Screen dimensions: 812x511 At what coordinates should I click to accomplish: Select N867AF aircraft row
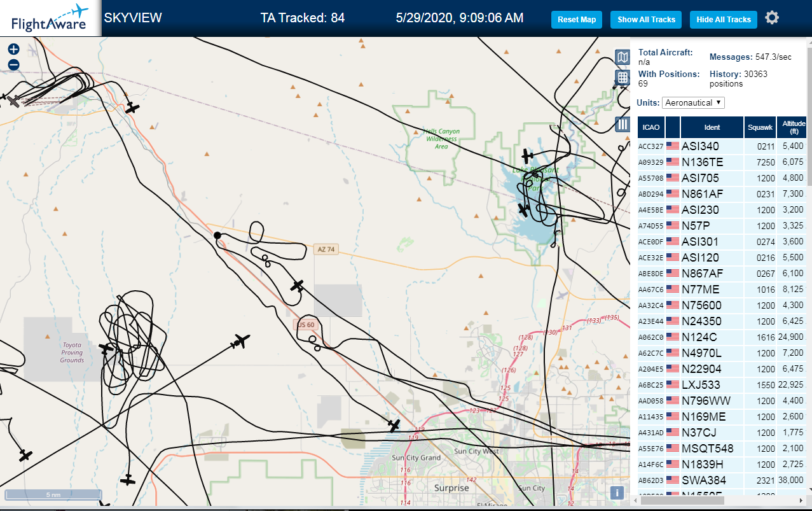(x=722, y=274)
